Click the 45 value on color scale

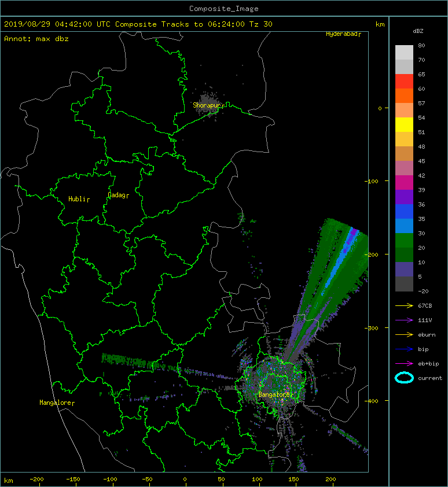[421, 161]
